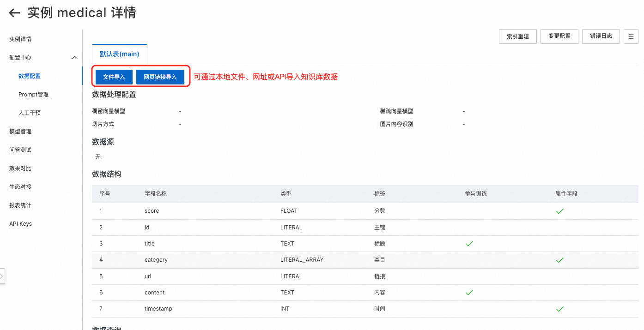Select the 默认表(main) tab
This screenshot has width=644, height=330.
click(x=120, y=54)
